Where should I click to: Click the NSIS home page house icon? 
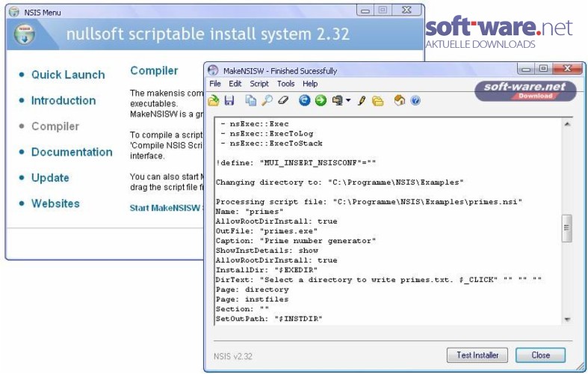[x=400, y=100]
